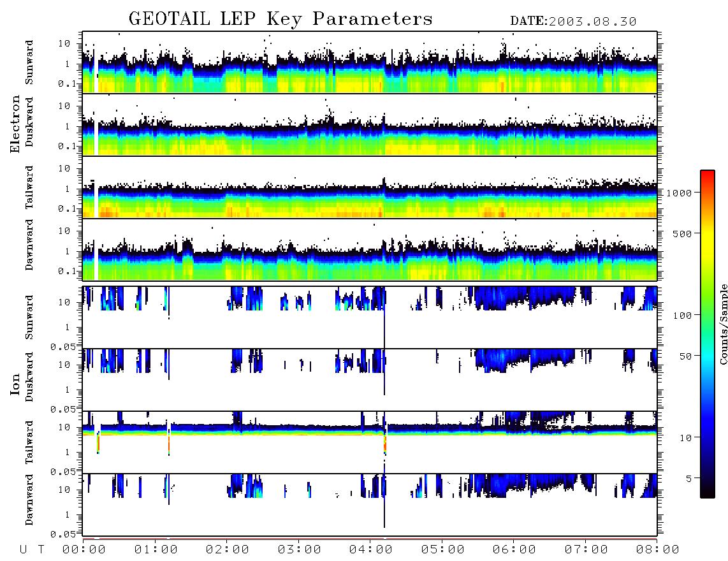Click the Ion Sunward spectrogram panel
Viewport: 728px width, 561px height.
coord(370,317)
